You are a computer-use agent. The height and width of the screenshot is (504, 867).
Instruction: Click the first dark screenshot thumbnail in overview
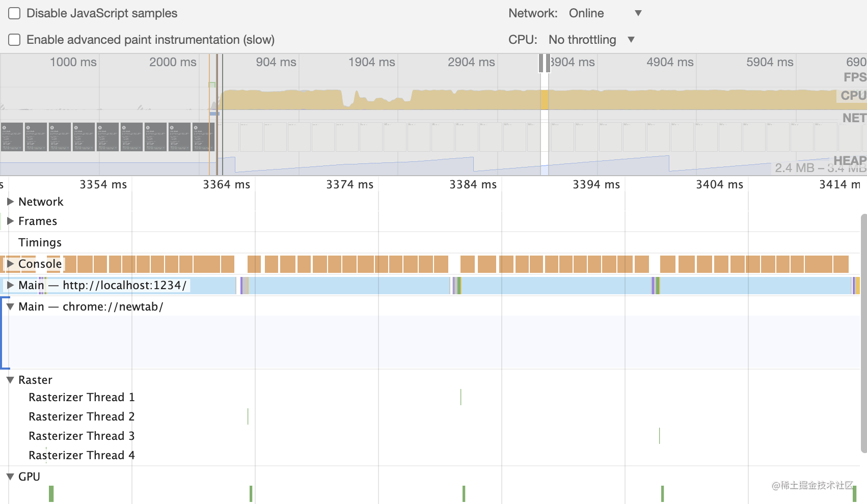pos(12,137)
